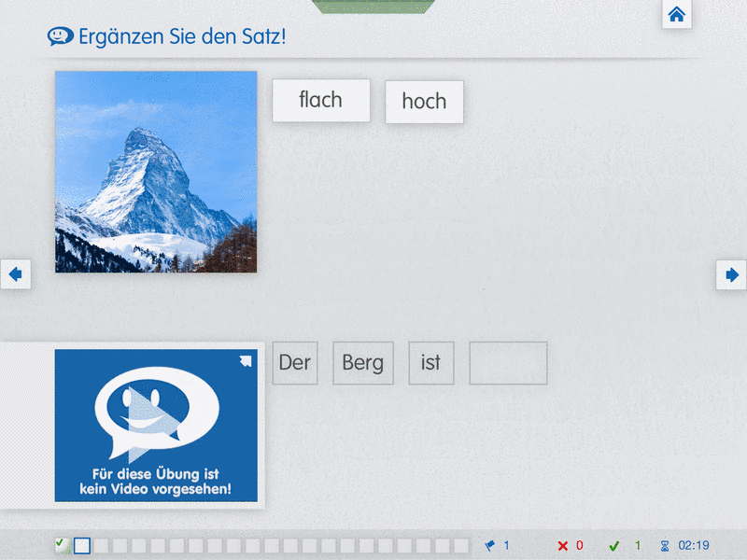Jump to the third exercise box
Image resolution: width=747 pixels, height=560 pixels.
[101, 546]
